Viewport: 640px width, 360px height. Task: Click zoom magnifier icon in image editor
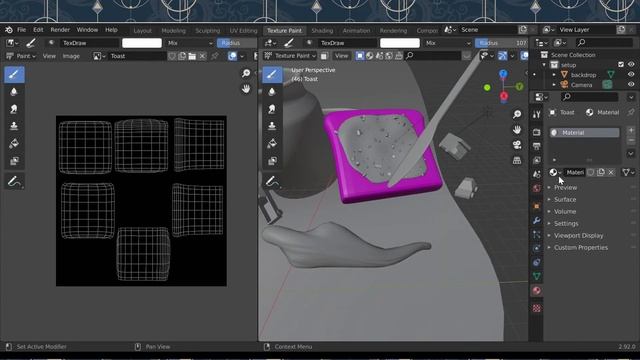click(x=246, y=73)
